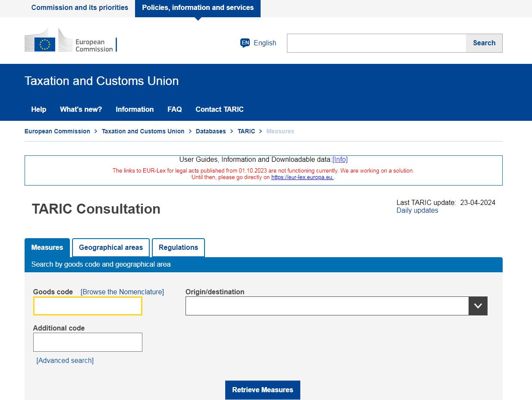Click the European Commission logo
This screenshot has height=400, width=532.
(x=70, y=41)
